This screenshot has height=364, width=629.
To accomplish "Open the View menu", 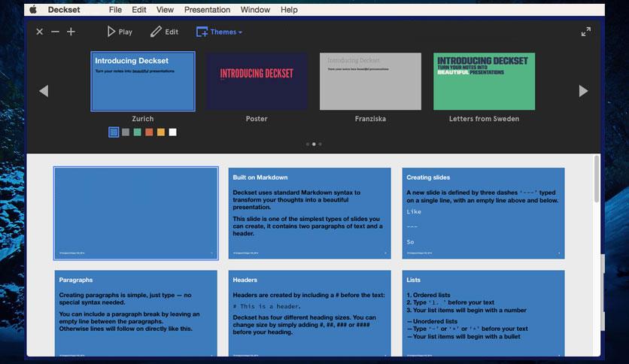I will [x=165, y=10].
